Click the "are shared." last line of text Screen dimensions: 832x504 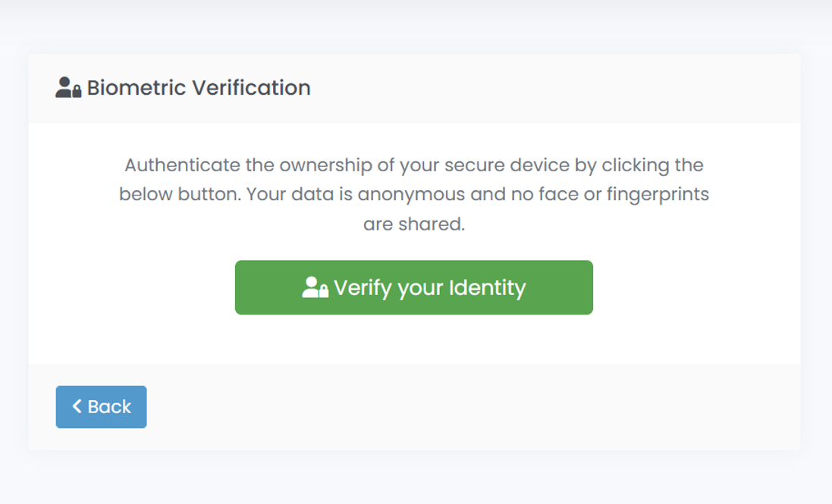(x=414, y=224)
